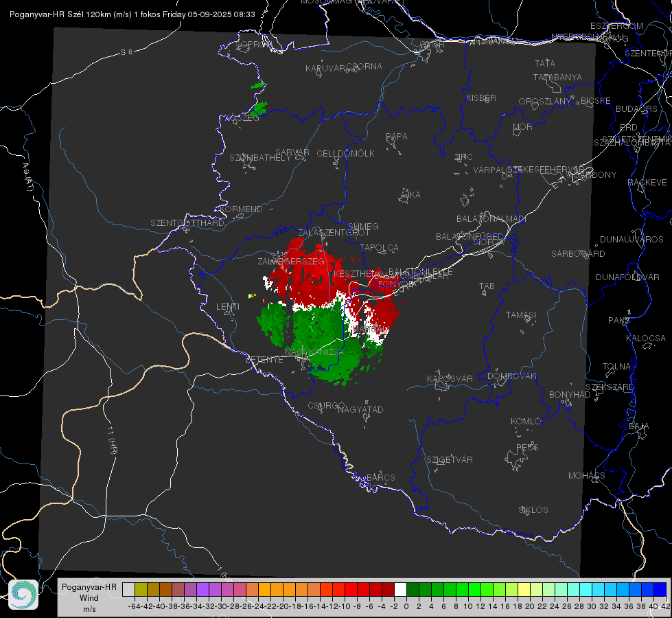Click the KOMLÓ city label
Image resolution: width=672 pixels, height=618 pixels.
coord(525,421)
